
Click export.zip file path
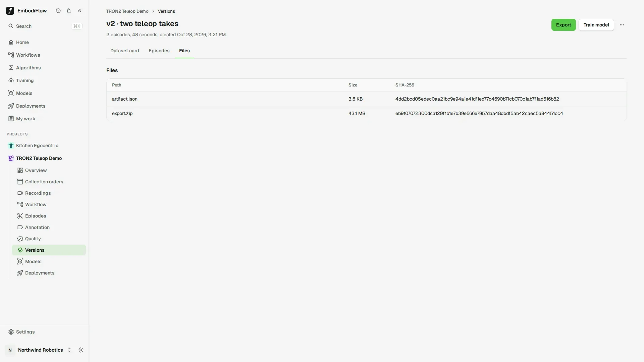click(x=122, y=113)
